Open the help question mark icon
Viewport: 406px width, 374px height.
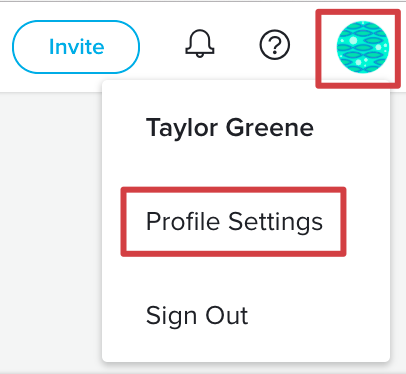(275, 45)
